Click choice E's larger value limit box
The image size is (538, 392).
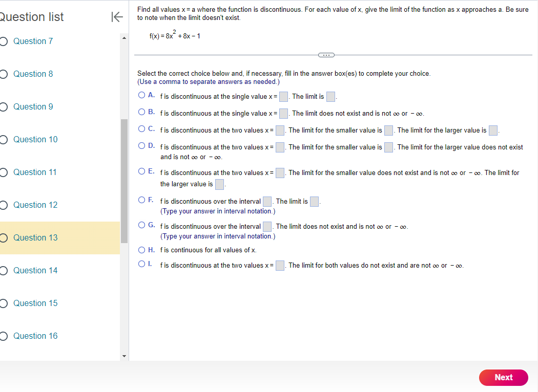pyautogui.click(x=220, y=184)
